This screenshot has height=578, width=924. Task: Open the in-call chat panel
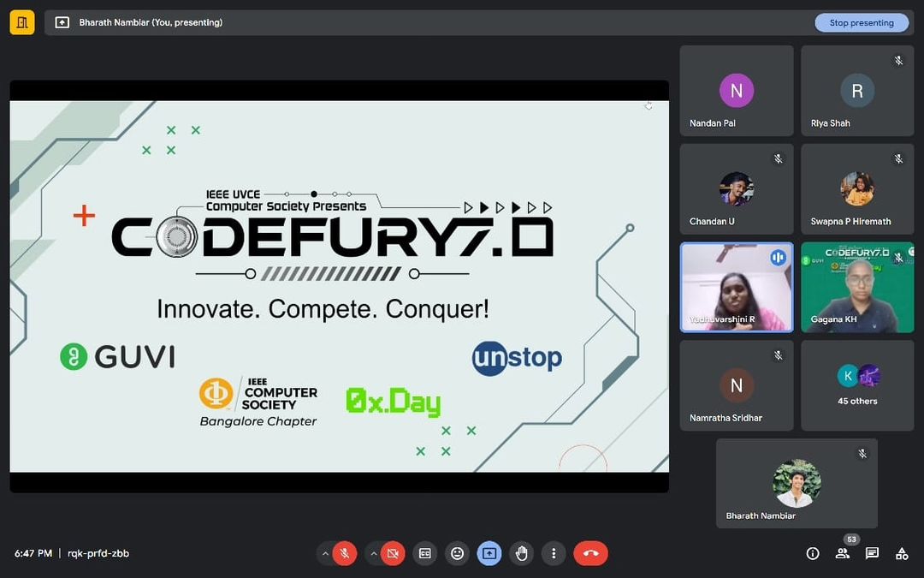[x=872, y=553]
